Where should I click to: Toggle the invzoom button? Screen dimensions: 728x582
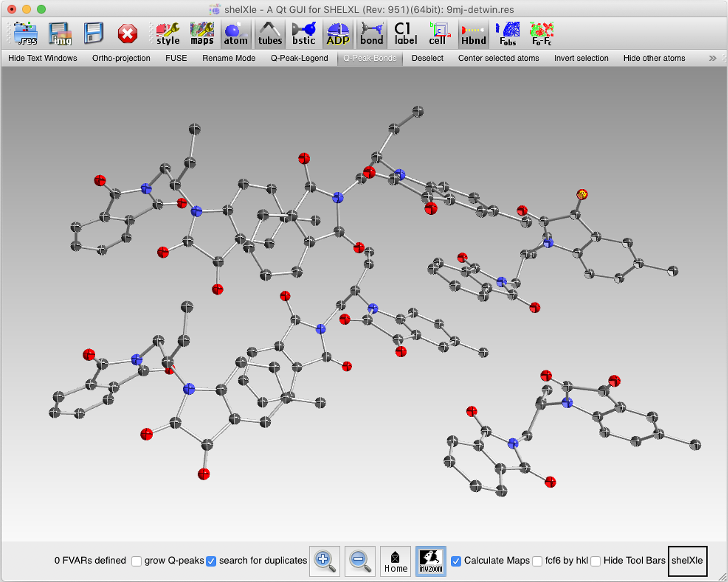(431, 561)
